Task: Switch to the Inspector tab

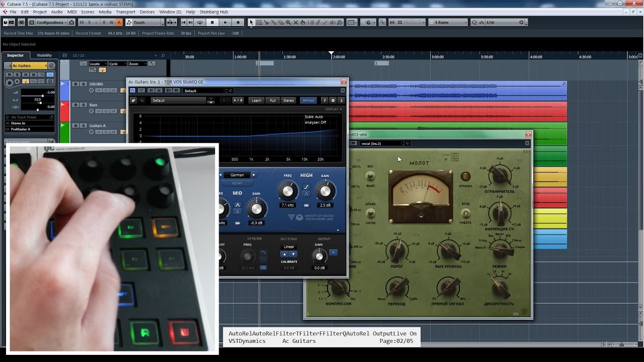Action: [x=16, y=55]
